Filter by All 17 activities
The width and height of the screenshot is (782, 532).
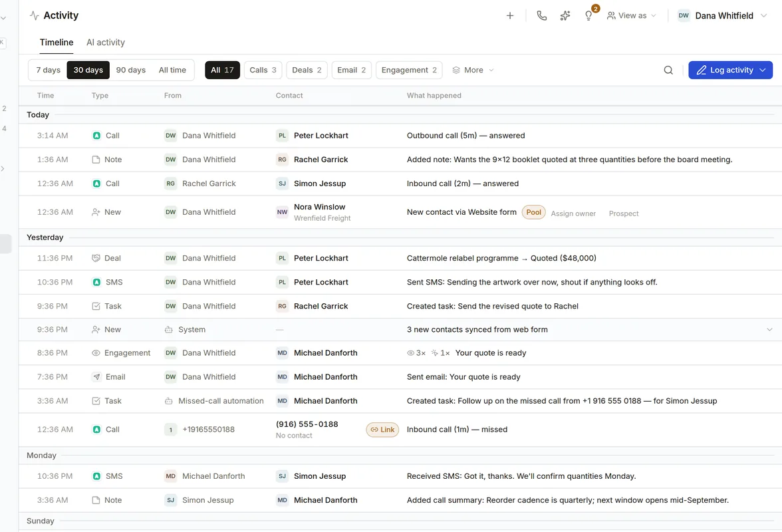pyautogui.click(x=222, y=70)
